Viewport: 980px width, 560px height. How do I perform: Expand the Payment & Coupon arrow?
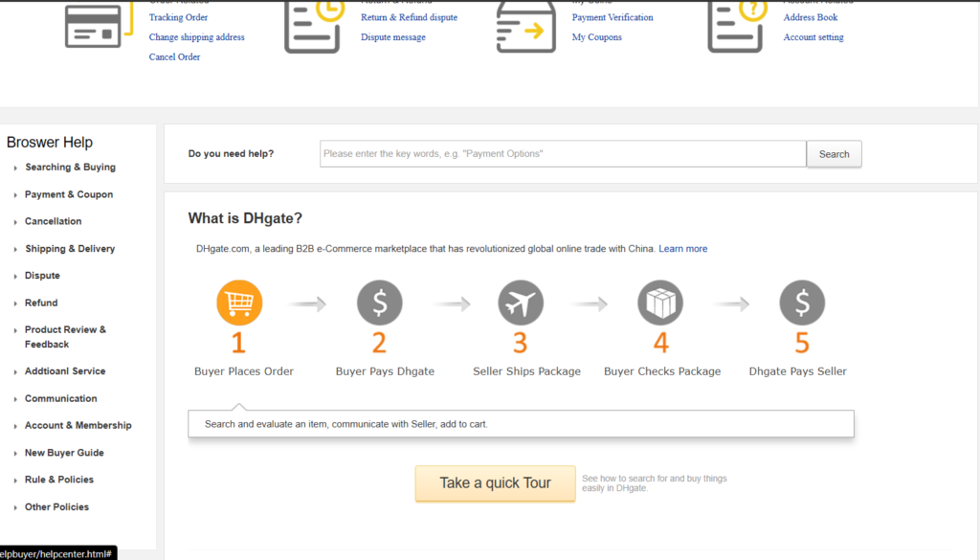15,195
